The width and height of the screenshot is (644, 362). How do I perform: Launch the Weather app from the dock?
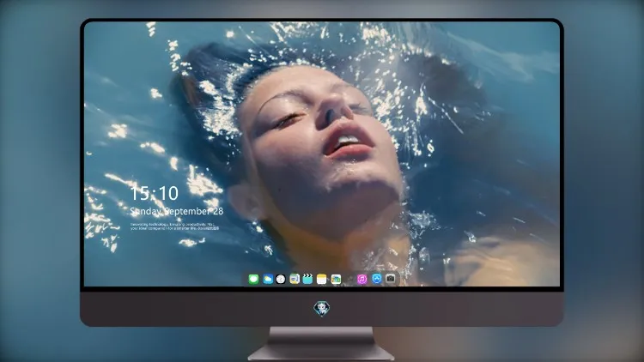coord(267,279)
